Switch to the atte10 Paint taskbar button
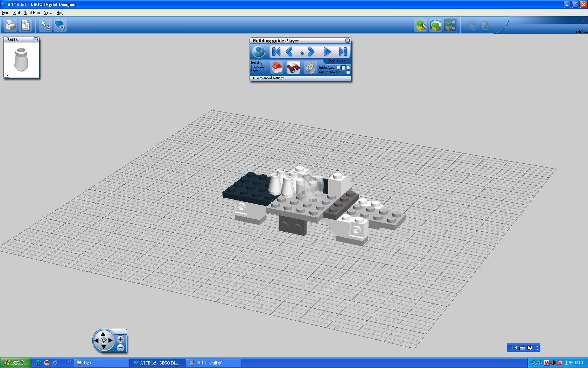This screenshot has height=368, width=588. [213, 363]
